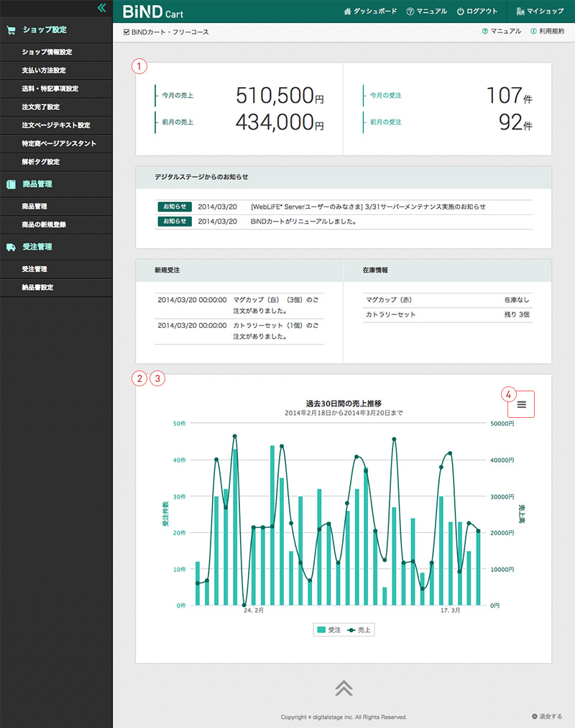Screen dimensions: 575x728
Task: Open the 利用規約 link
Action: click(547, 32)
